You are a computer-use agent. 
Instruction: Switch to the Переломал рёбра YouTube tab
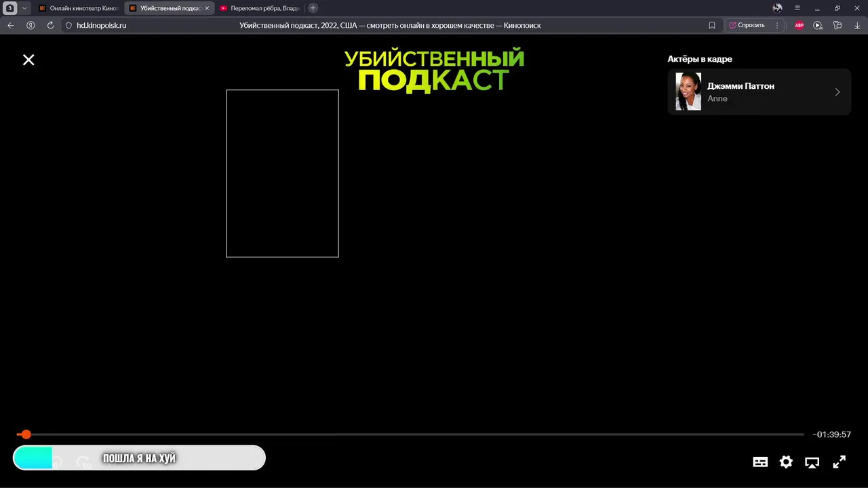tap(260, 8)
